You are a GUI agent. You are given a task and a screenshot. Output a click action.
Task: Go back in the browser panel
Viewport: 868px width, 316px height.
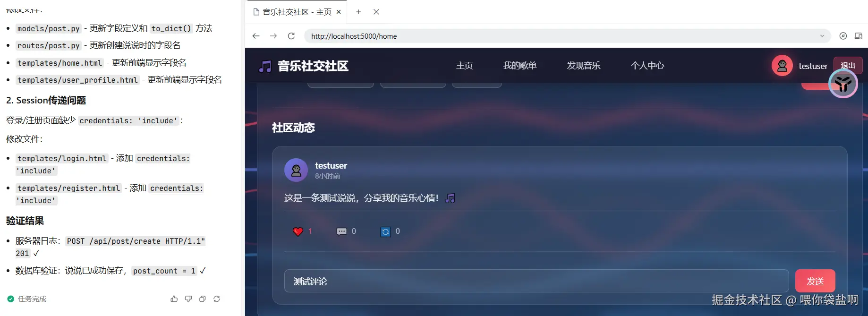(256, 36)
